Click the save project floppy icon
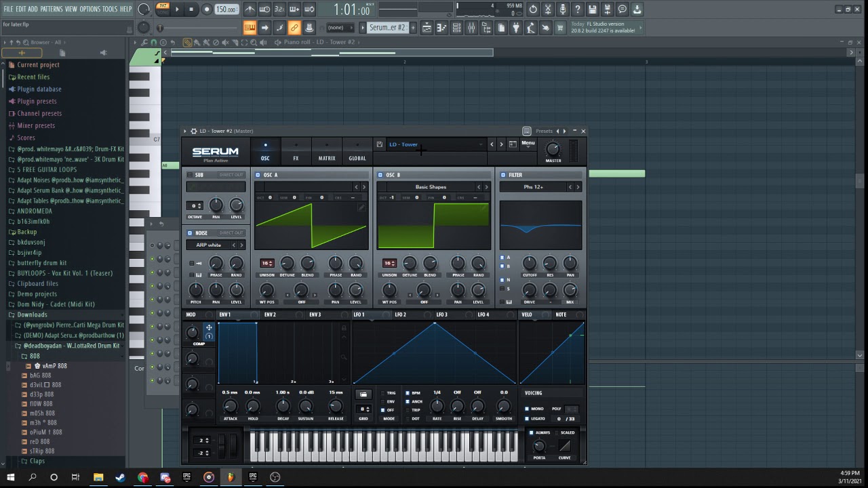868x488 pixels. point(592,9)
